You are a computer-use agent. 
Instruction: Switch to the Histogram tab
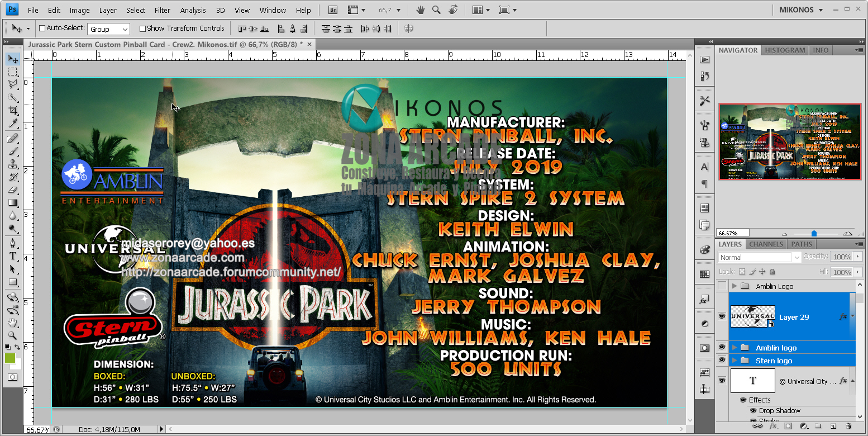click(x=785, y=50)
